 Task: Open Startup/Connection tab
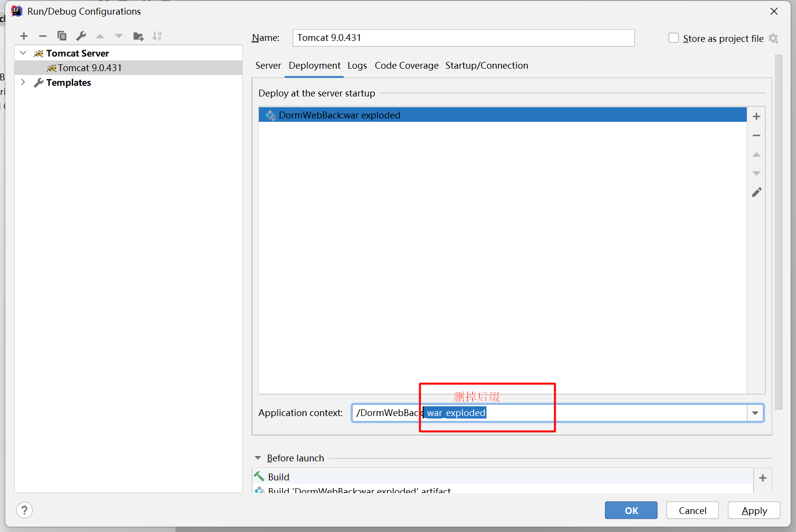tap(487, 66)
